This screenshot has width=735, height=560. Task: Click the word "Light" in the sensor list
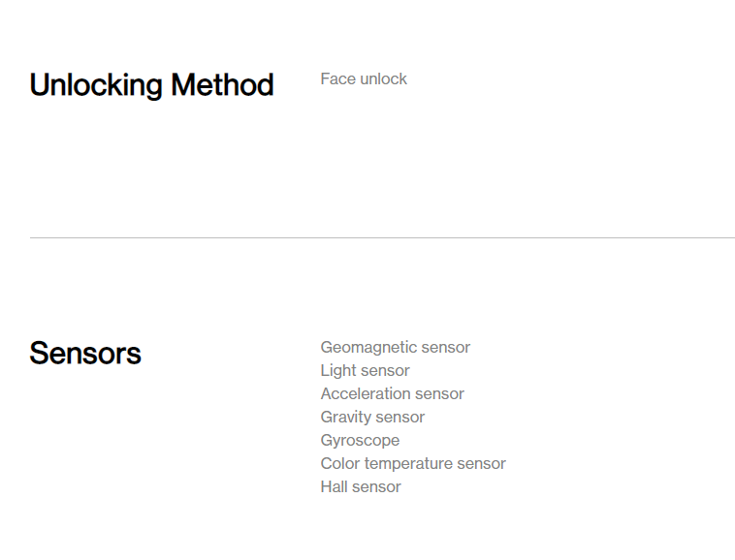pyautogui.click(x=338, y=370)
